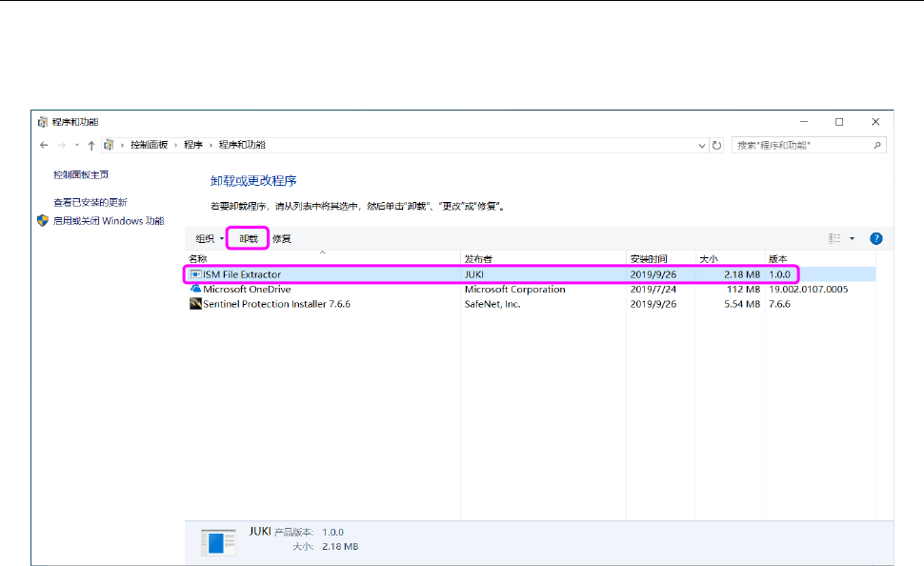This screenshot has width=924, height=566.
Task: Select 程序和功能 breadcrumb segment
Action: tap(242, 145)
